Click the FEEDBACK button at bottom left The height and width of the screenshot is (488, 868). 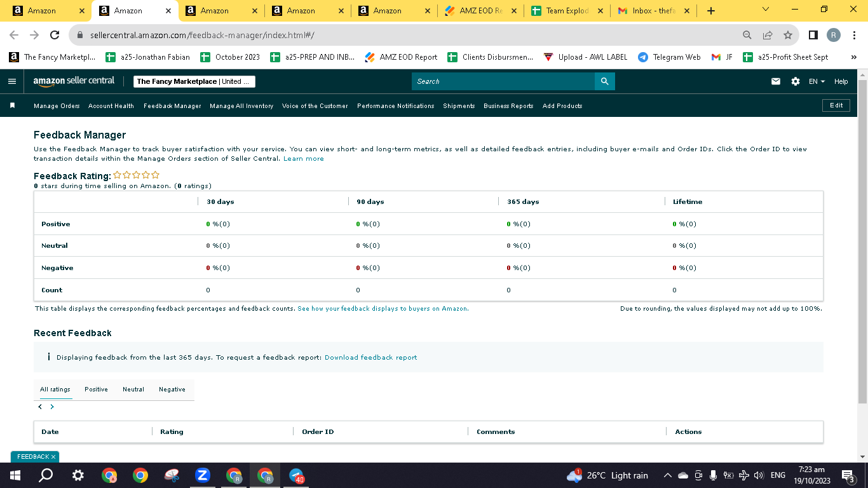click(35, 457)
